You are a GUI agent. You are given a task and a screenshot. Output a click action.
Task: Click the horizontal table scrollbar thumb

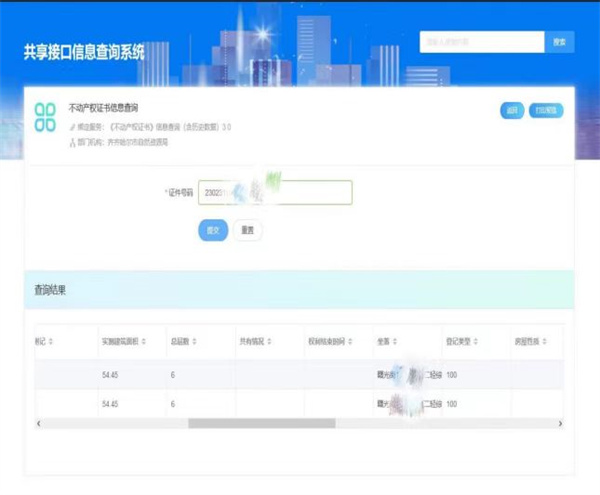click(x=262, y=423)
